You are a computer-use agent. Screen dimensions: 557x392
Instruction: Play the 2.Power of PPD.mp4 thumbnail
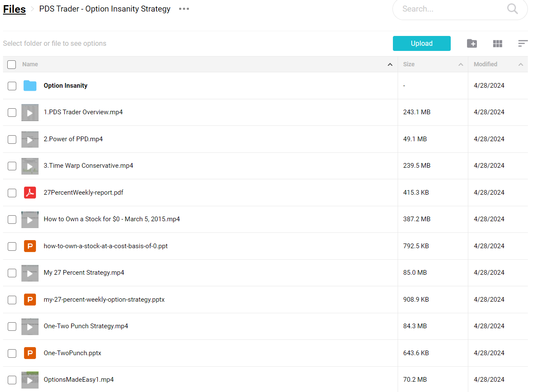[x=30, y=140]
